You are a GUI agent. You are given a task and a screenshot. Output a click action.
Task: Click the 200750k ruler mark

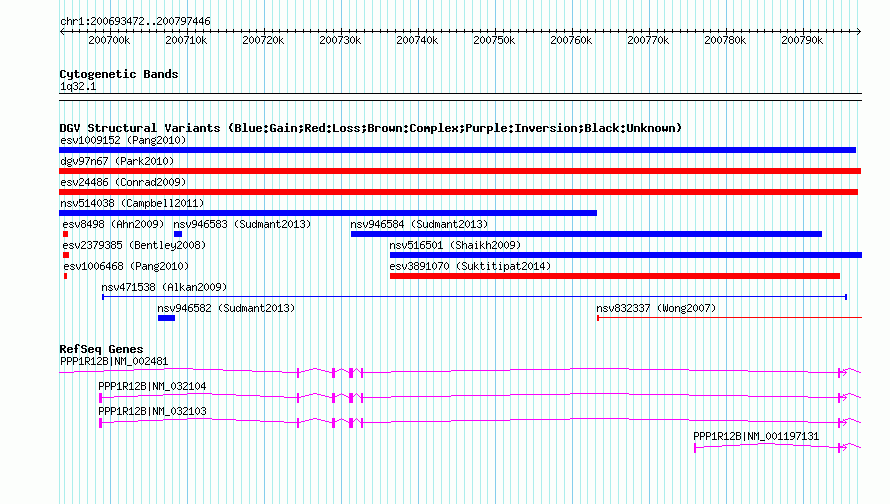point(494,40)
